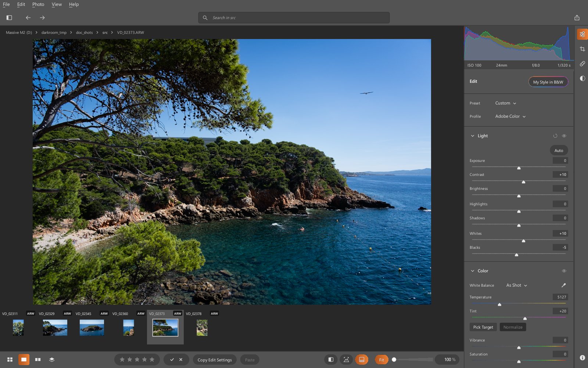
Task: Focus the Search in src field
Action: pos(294,18)
